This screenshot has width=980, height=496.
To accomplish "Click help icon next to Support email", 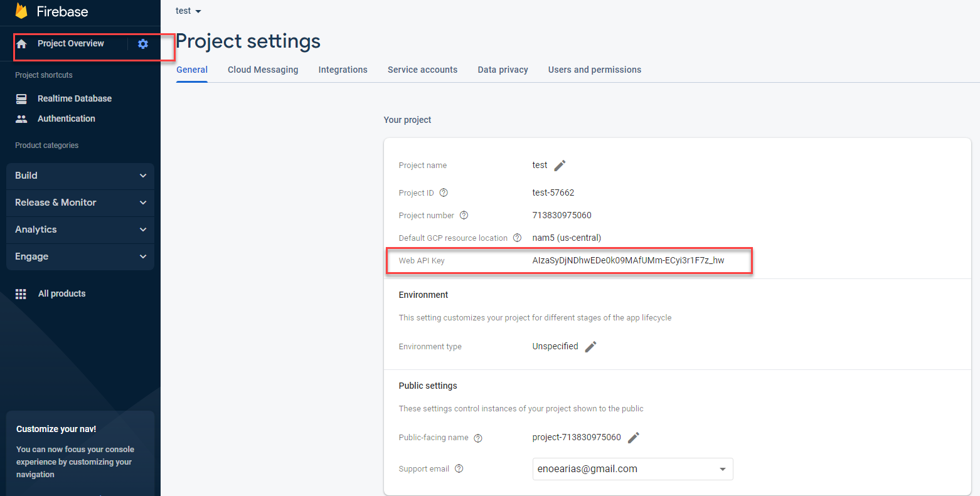I will pos(459,468).
